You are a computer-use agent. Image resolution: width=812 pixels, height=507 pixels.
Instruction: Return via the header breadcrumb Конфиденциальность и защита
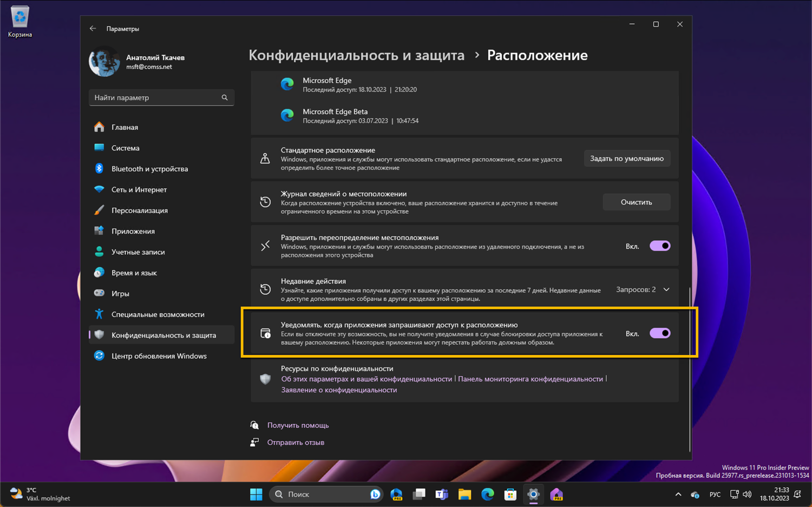tap(357, 55)
